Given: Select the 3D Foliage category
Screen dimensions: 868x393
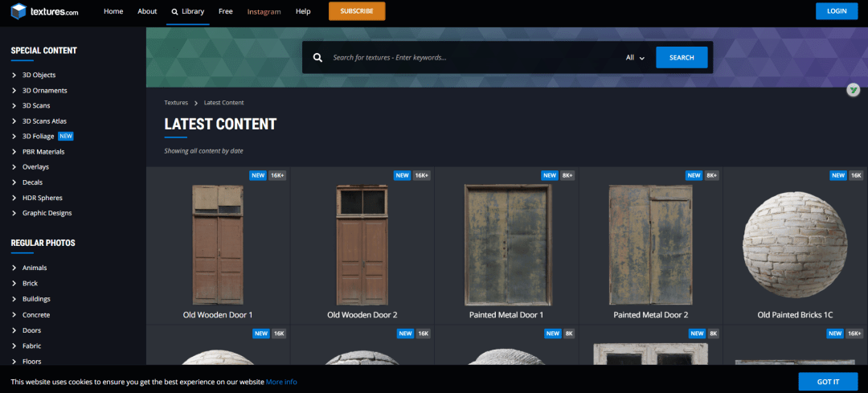Looking at the screenshot, I should 39,136.
